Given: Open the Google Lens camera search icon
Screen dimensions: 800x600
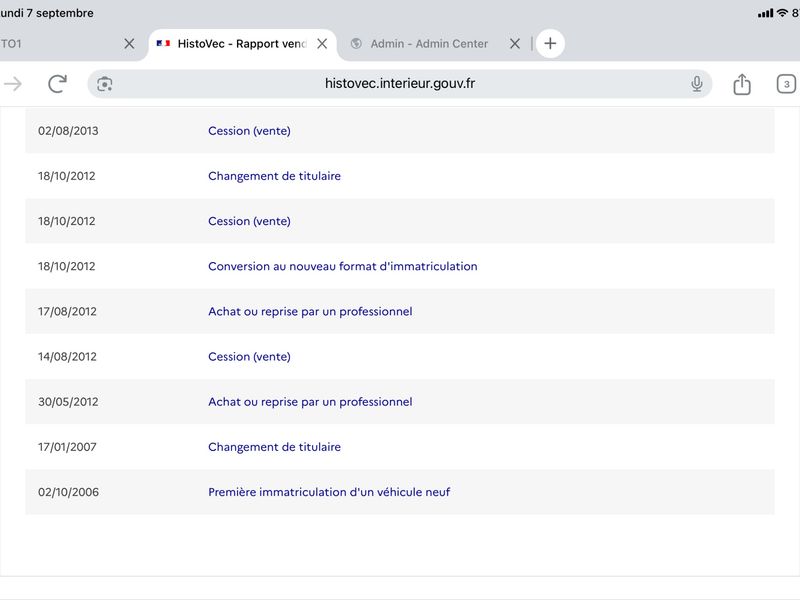Looking at the screenshot, I should pos(105,84).
